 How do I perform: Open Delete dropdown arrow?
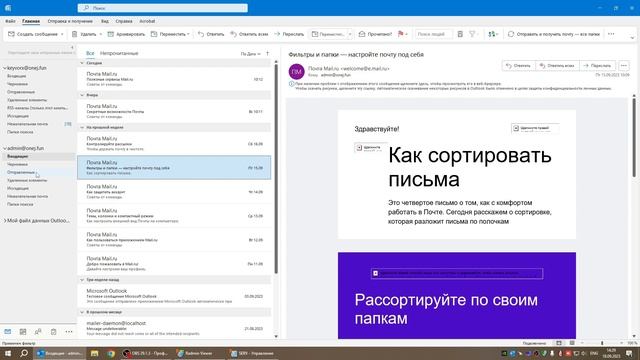tap(100, 34)
